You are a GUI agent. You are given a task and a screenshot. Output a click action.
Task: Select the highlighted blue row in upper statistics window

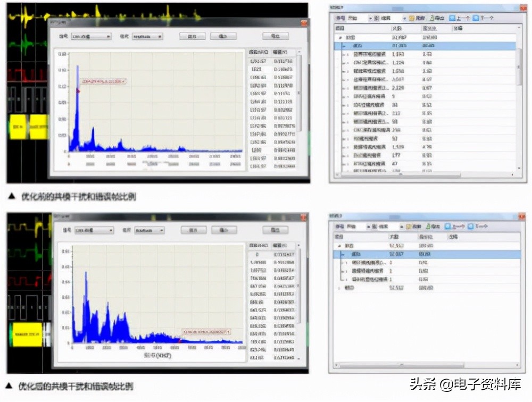(425, 46)
